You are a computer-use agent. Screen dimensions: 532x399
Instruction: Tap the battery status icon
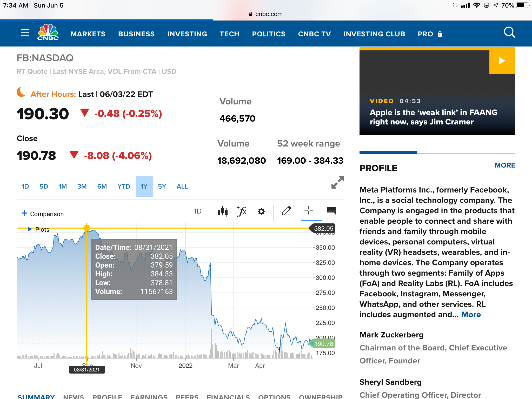(x=522, y=5)
